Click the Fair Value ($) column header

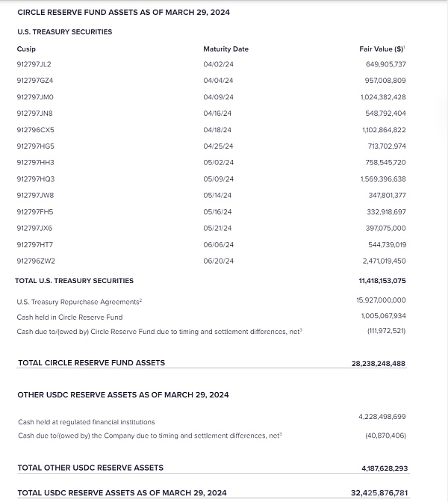(x=382, y=49)
